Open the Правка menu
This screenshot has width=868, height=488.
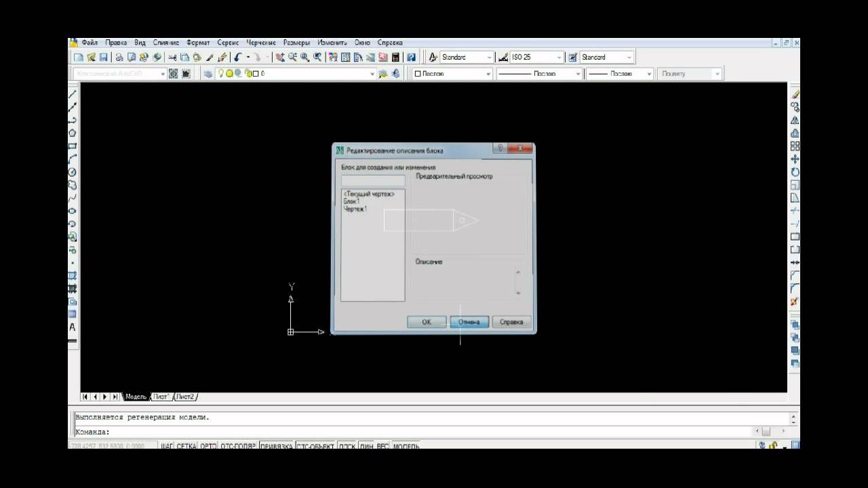116,43
